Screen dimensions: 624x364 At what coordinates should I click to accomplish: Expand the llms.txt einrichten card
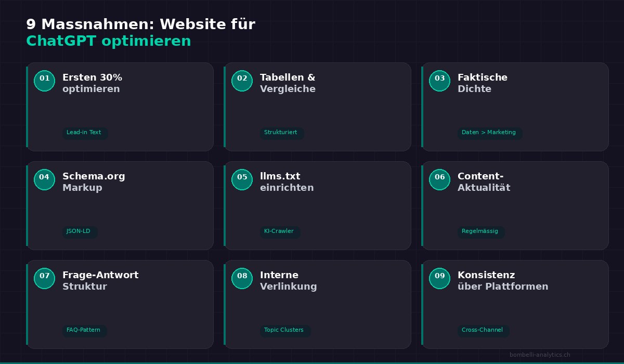(x=317, y=205)
